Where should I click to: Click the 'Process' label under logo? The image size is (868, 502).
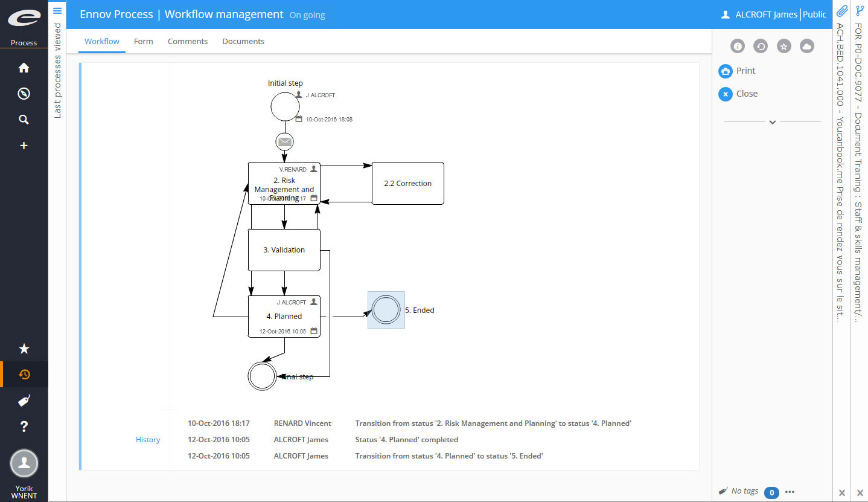[24, 43]
